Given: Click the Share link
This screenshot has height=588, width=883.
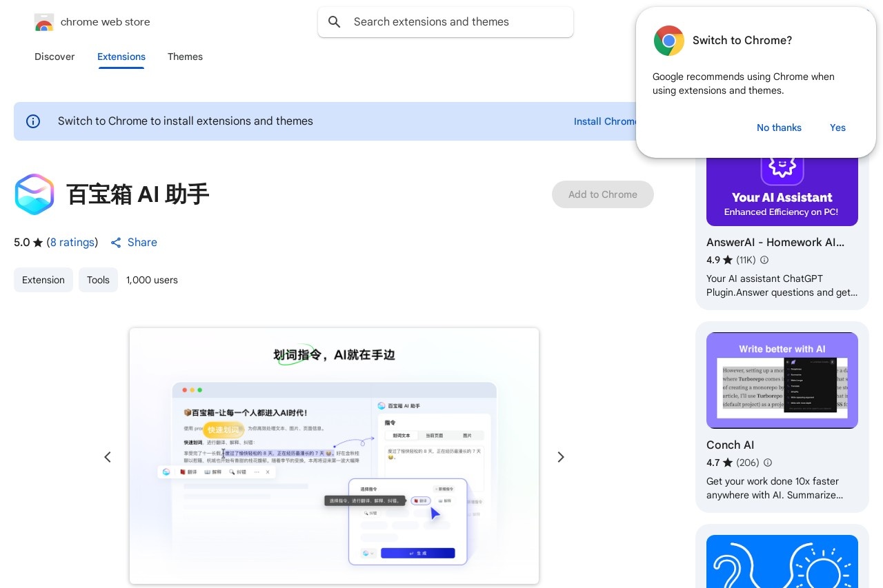Looking at the screenshot, I should click(142, 242).
